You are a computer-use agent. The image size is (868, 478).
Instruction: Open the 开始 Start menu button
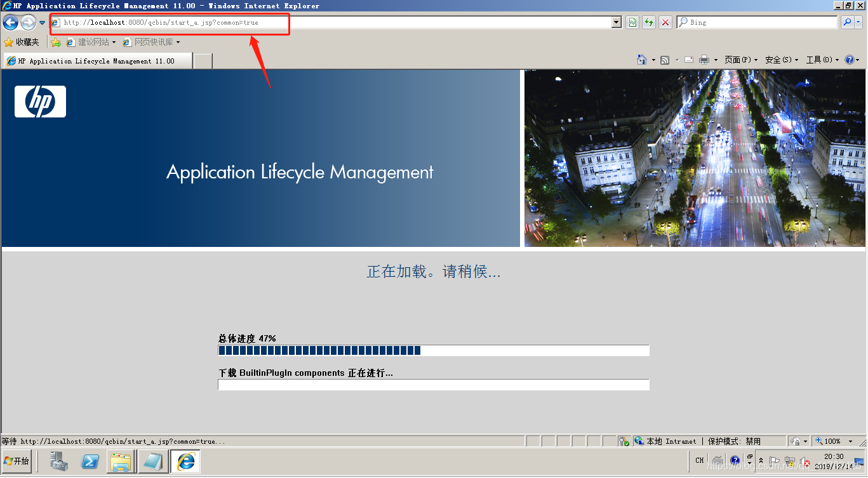[17, 461]
